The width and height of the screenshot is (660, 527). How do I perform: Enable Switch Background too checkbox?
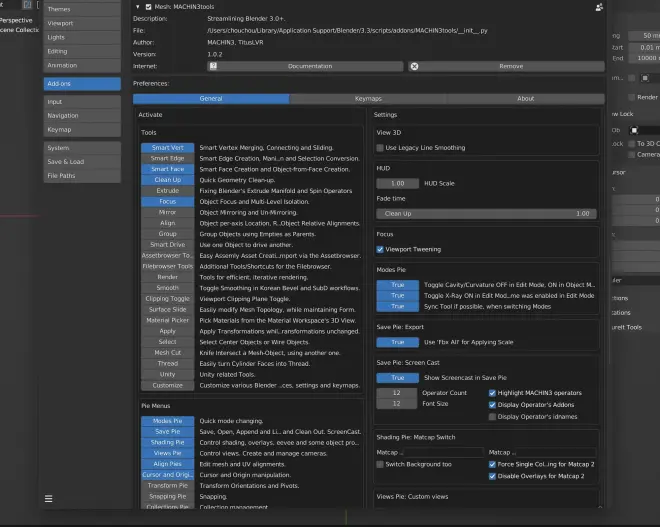(x=380, y=464)
